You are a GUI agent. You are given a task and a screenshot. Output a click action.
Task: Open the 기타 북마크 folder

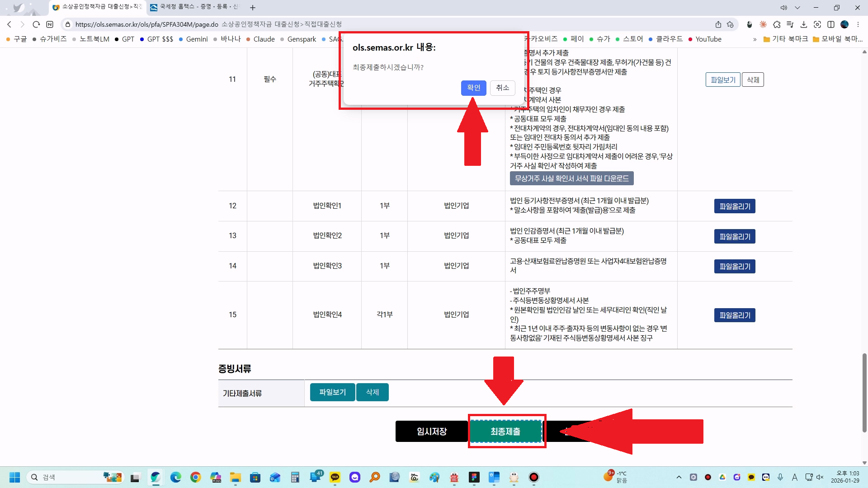(785, 39)
